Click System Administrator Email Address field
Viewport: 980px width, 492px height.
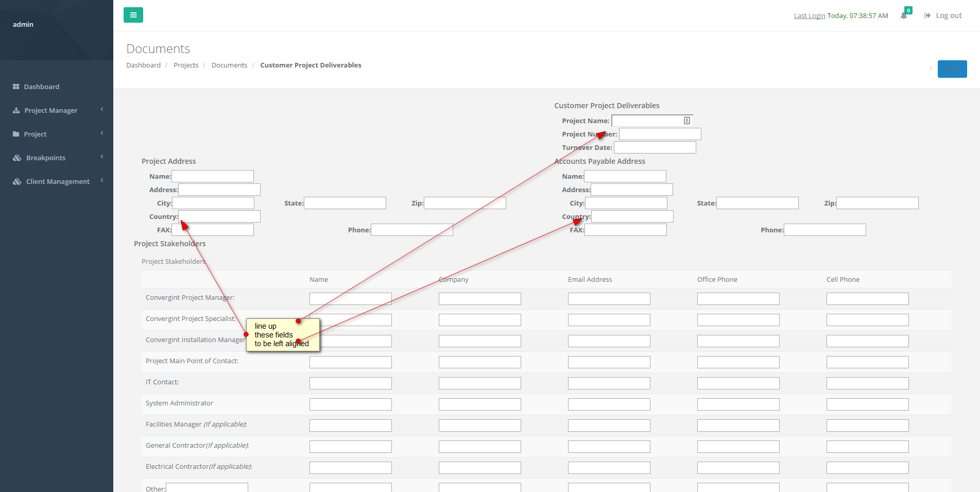[609, 404]
